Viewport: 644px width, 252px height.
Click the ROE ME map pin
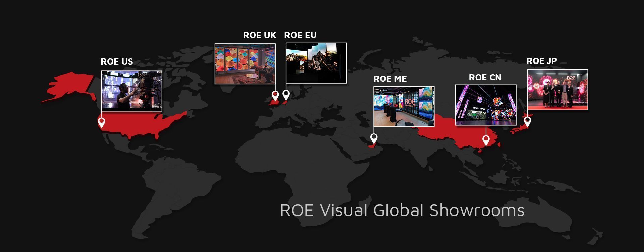pyautogui.click(x=374, y=138)
